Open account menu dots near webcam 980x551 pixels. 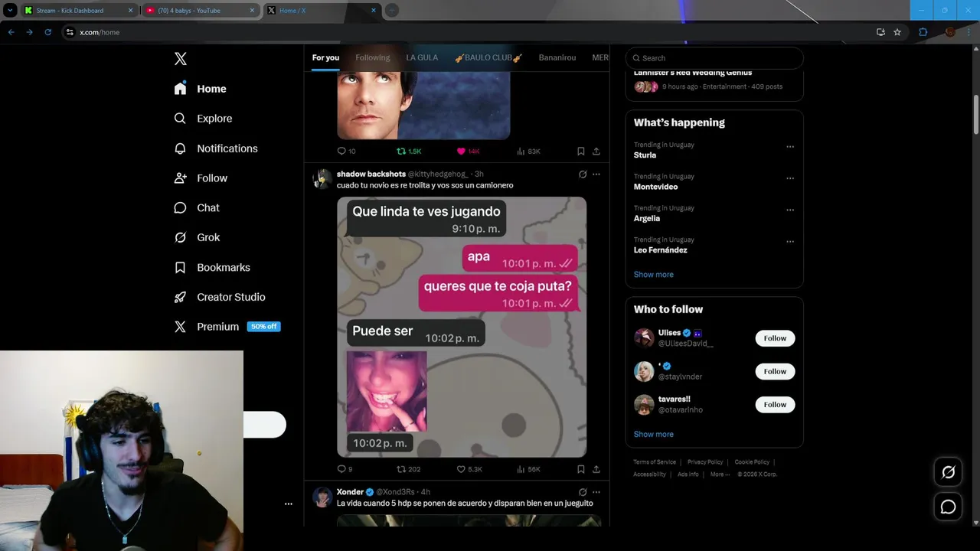289,504
